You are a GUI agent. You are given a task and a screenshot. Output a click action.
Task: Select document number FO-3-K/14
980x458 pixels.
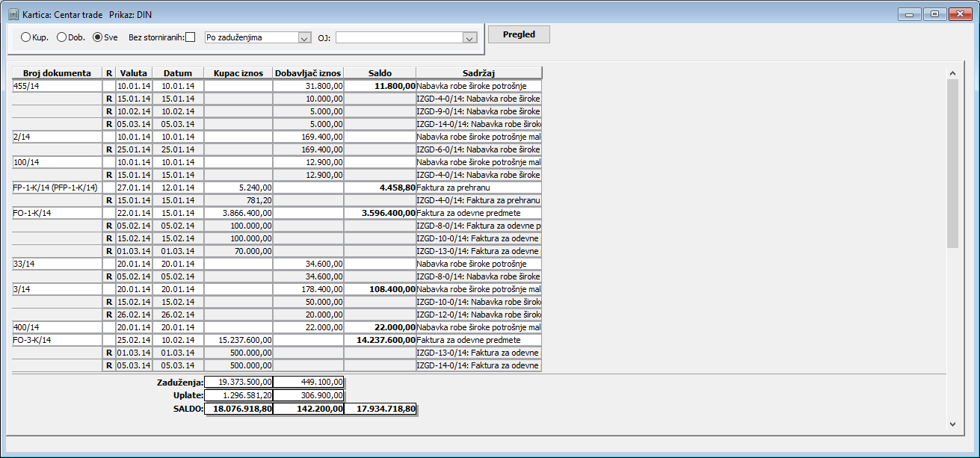(x=57, y=340)
